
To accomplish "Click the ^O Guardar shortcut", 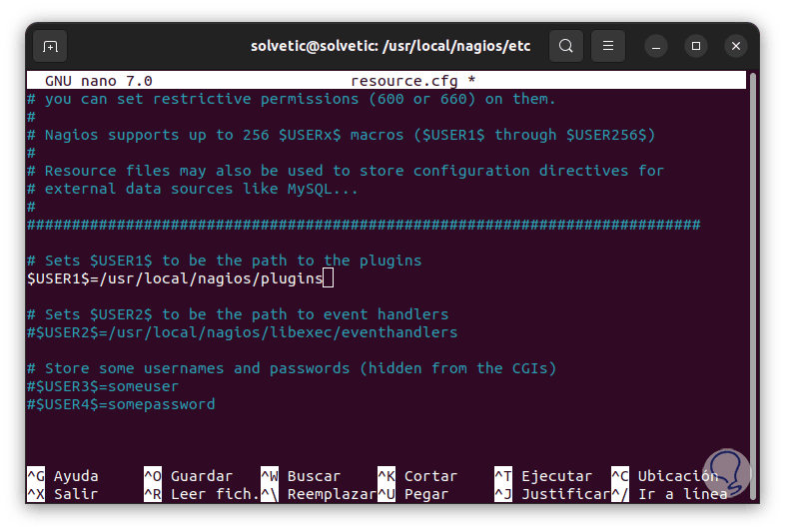I will 188,476.
